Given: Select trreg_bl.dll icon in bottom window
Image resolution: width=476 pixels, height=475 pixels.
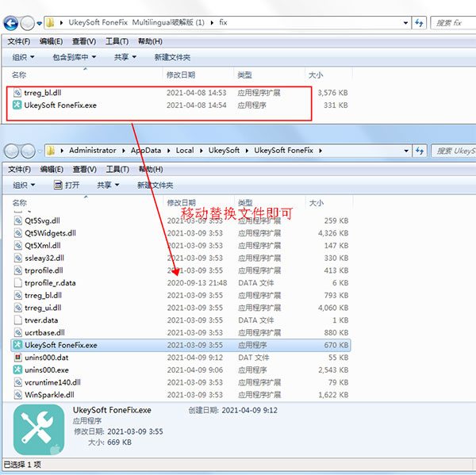Looking at the screenshot, I should tap(18, 295).
